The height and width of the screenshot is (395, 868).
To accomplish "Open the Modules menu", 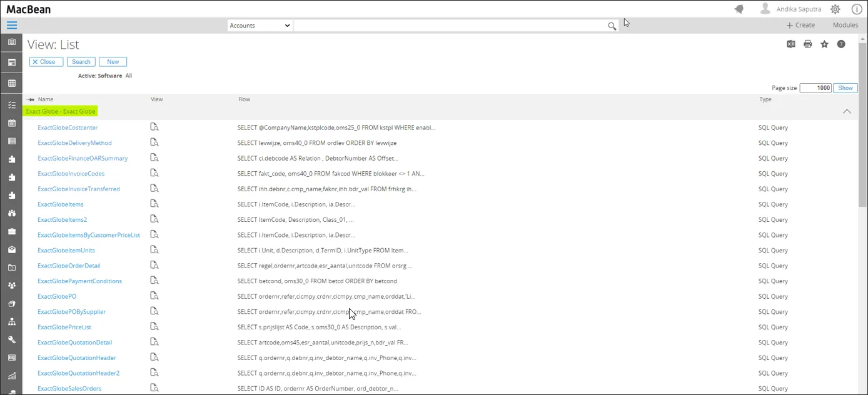I will point(845,25).
